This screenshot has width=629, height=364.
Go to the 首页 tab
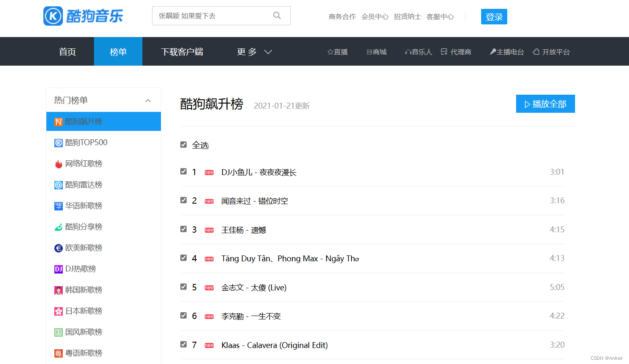point(67,52)
